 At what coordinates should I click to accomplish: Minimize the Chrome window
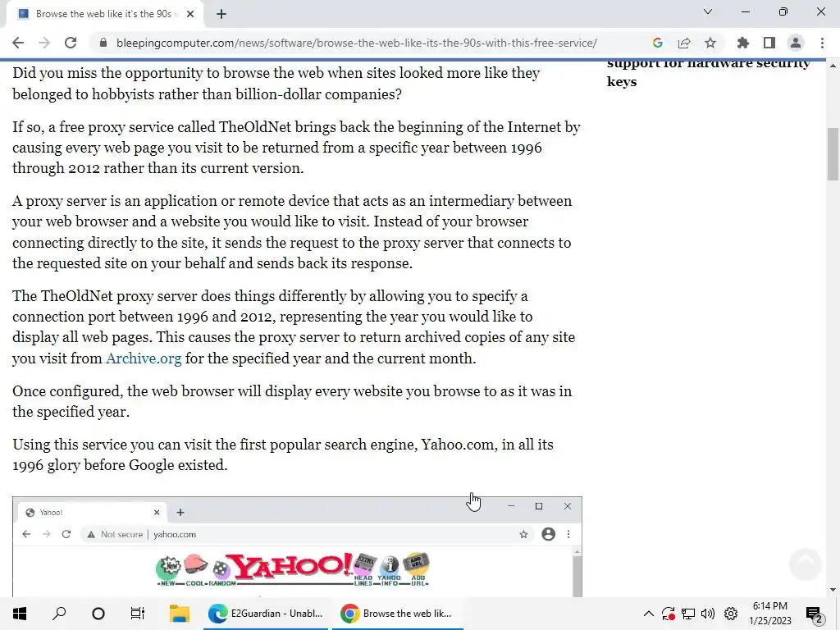[746, 11]
